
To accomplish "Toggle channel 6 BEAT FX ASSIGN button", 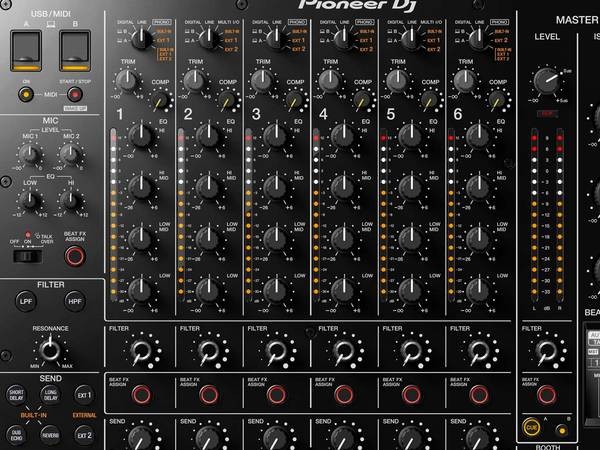I will point(479,395).
